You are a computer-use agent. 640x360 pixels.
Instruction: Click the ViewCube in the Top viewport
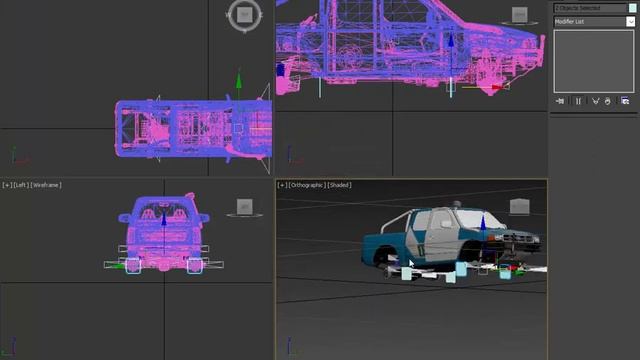pos(244,16)
